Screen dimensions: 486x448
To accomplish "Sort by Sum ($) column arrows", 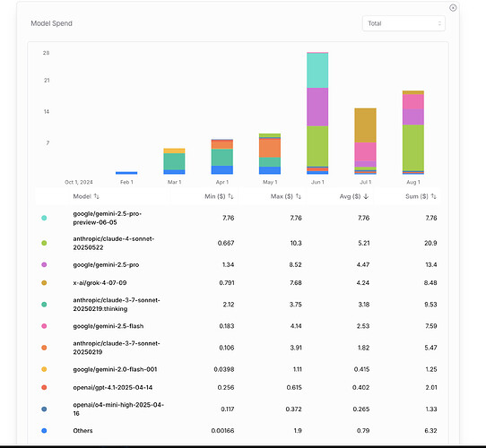I will click(434, 196).
